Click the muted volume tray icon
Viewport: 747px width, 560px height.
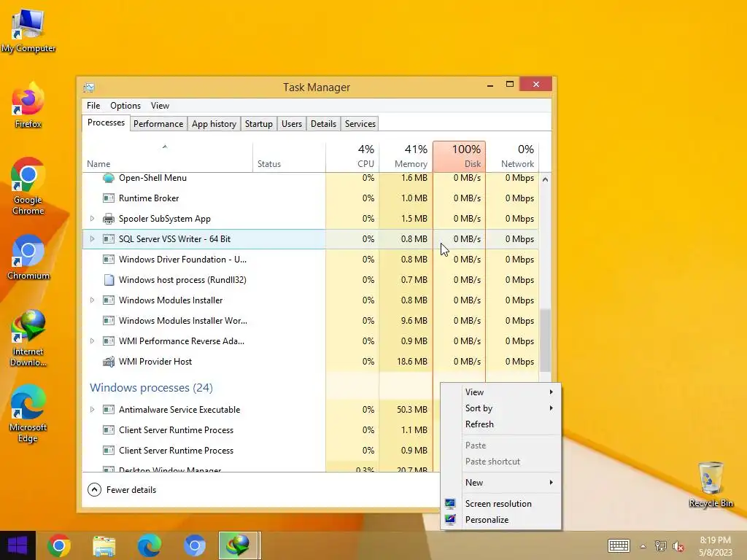click(x=678, y=546)
